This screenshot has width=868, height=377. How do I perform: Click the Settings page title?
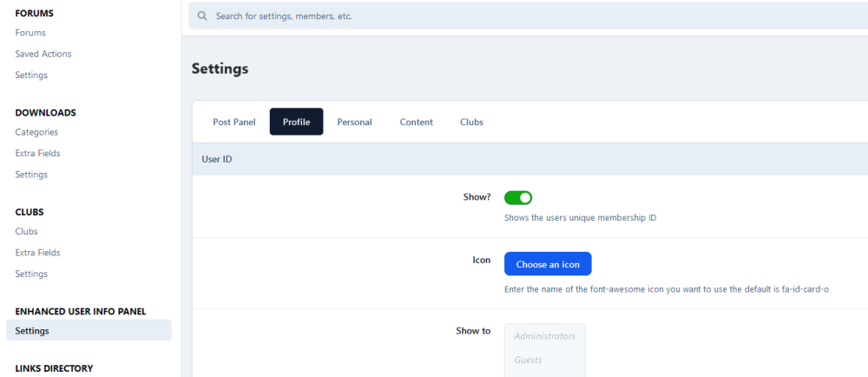click(x=220, y=69)
